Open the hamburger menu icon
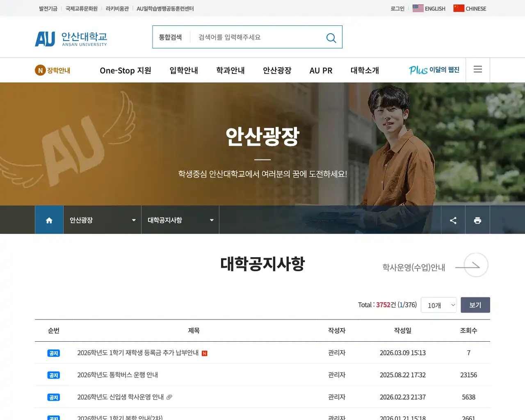 tap(477, 70)
